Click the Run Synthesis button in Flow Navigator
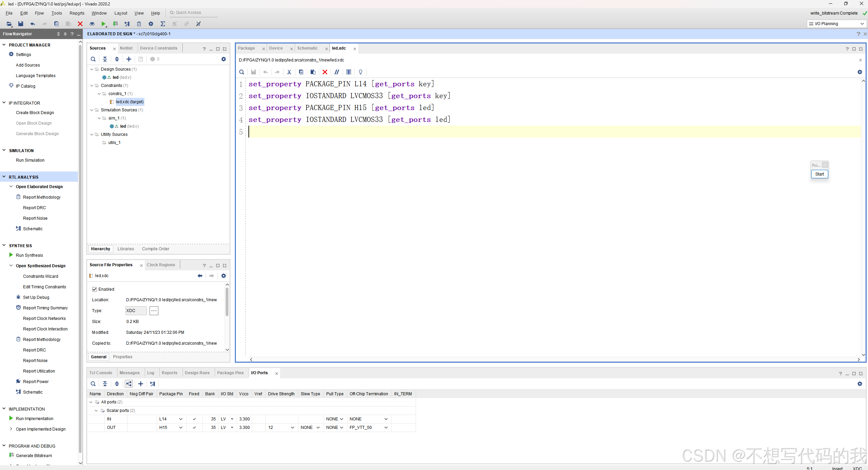This screenshot has width=868, height=470. tap(29, 255)
